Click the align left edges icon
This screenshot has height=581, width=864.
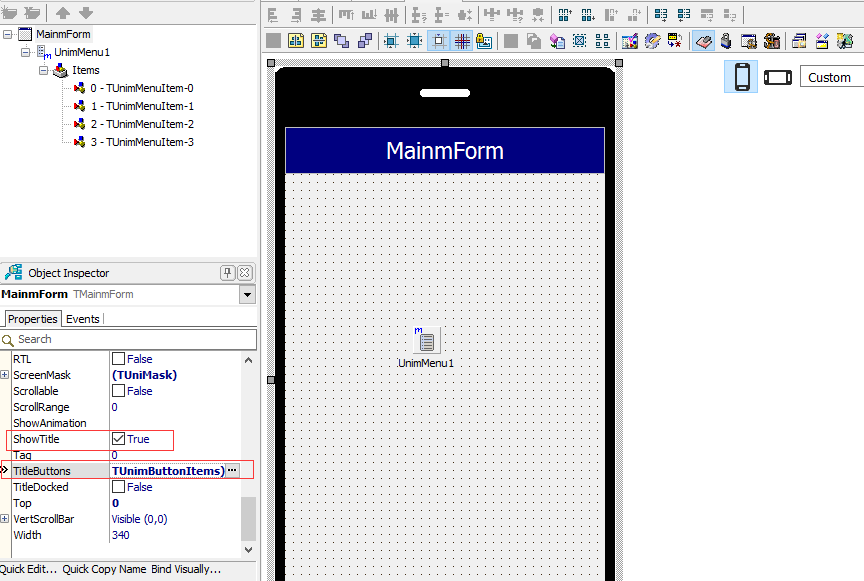(273, 15)
